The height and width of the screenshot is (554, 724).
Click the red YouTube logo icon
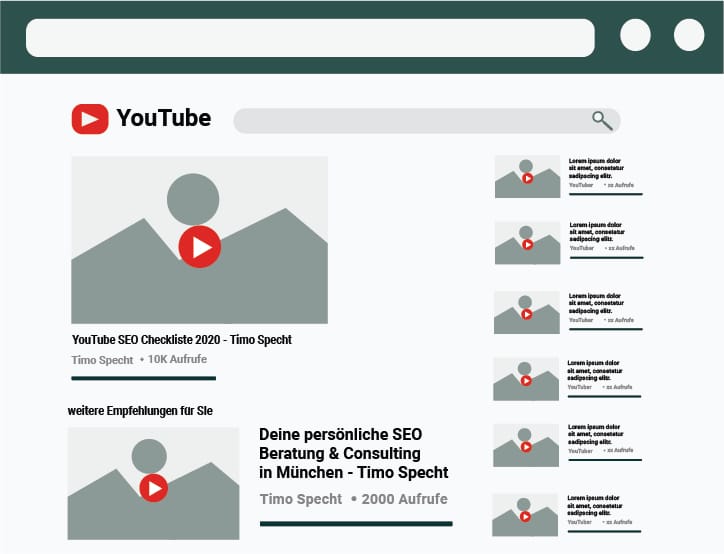90,119
